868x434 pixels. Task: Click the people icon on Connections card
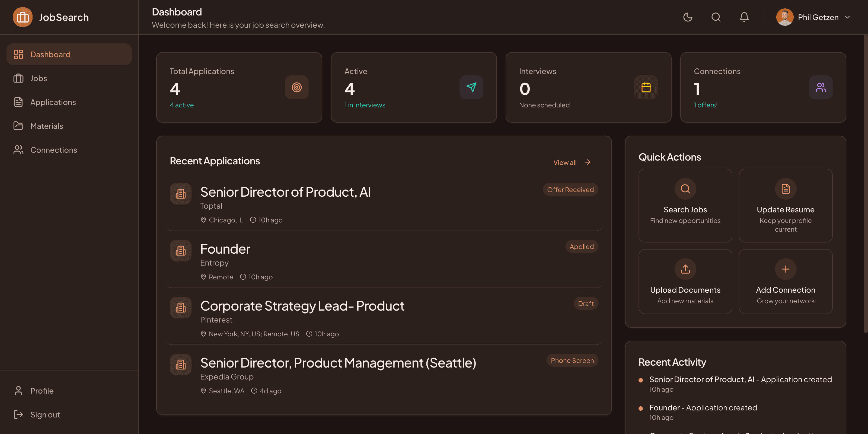point(821,87)
